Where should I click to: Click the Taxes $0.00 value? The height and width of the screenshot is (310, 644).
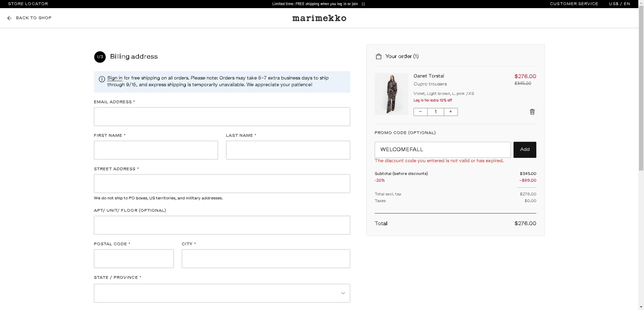530,201
